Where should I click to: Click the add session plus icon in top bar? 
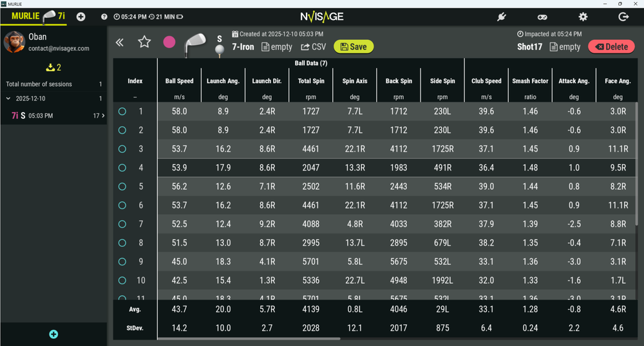[81, 17]
